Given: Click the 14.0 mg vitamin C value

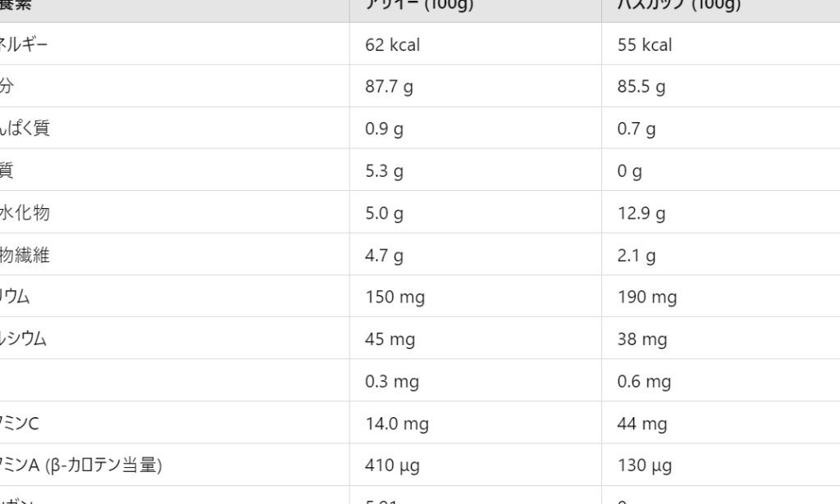Looking at the screenshot, I should pyautogui.click(x=397, y=424).
